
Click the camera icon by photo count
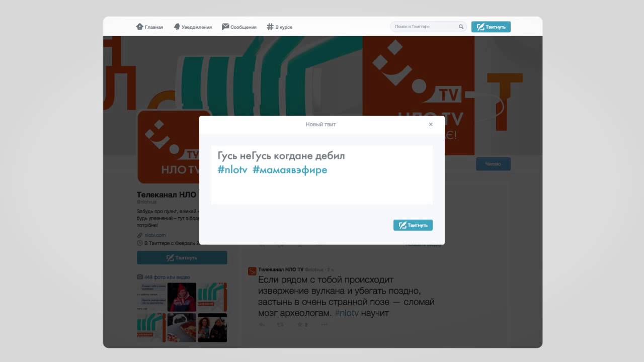[x=140, y=277]
